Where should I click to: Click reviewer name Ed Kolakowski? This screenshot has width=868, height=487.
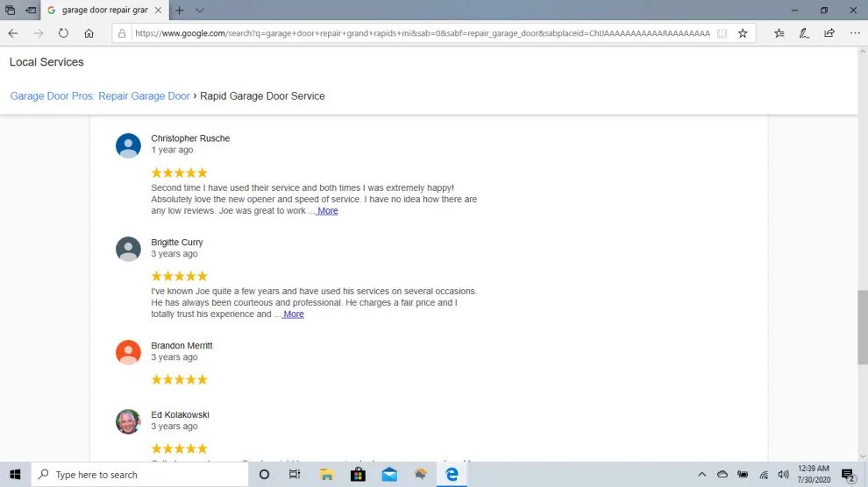(x=180, y=414)
